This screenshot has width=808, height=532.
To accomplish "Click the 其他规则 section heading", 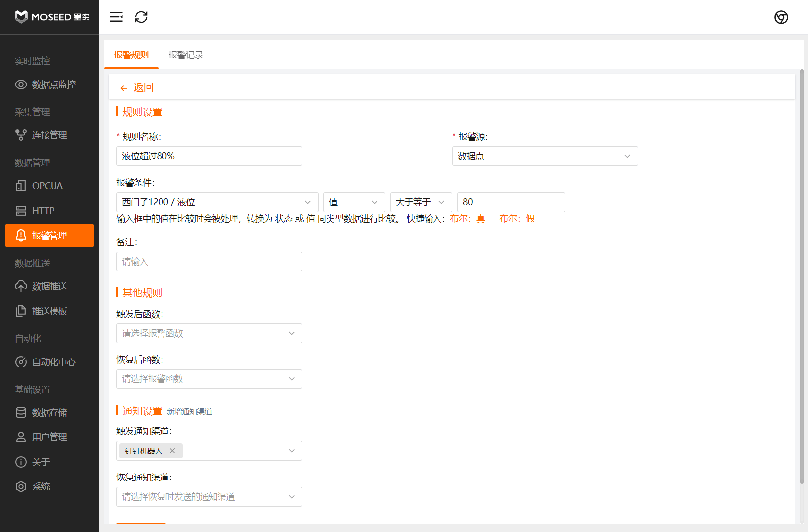I will (x=142, y=293).
